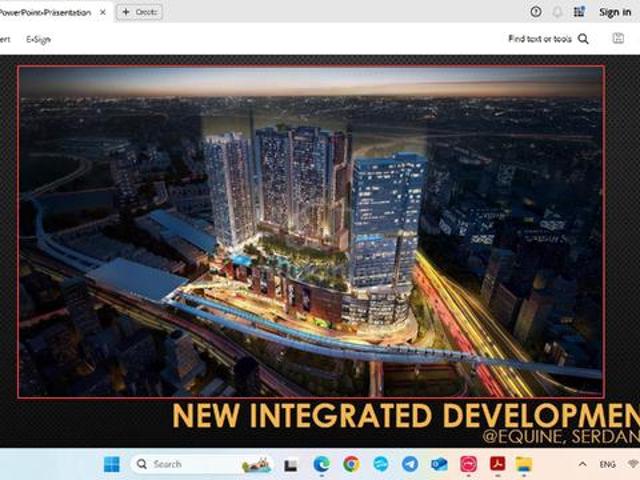Open File Explorer from taskbar
Screen dimensions: 640x480
[524, 464]
